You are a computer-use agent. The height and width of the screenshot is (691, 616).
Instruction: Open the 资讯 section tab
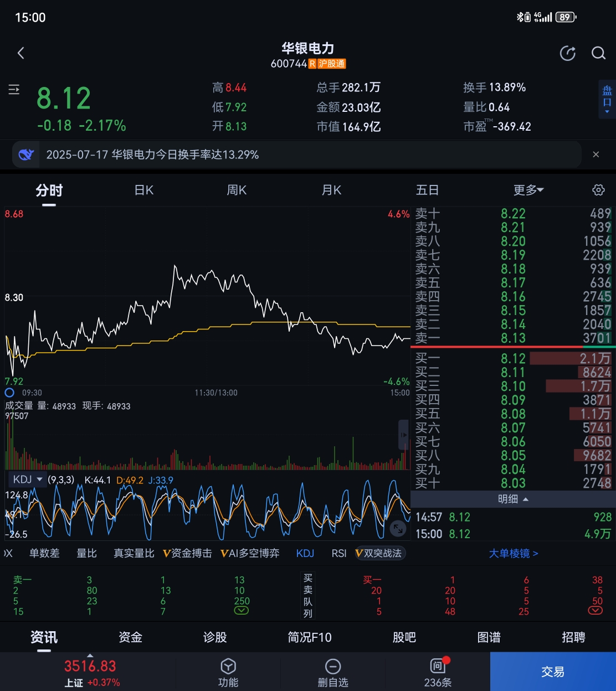click(x=44, y=637)
